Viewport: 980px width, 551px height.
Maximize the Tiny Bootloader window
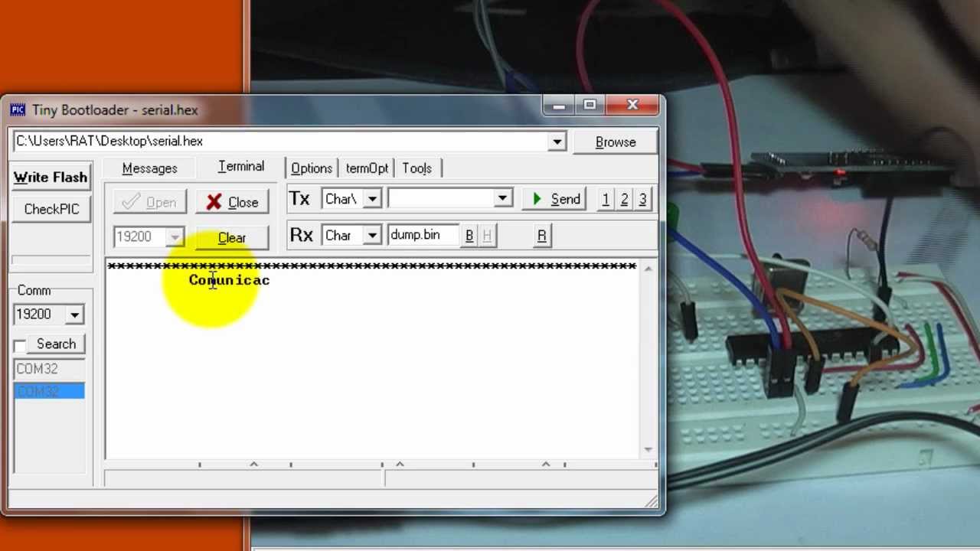(590, 105)
